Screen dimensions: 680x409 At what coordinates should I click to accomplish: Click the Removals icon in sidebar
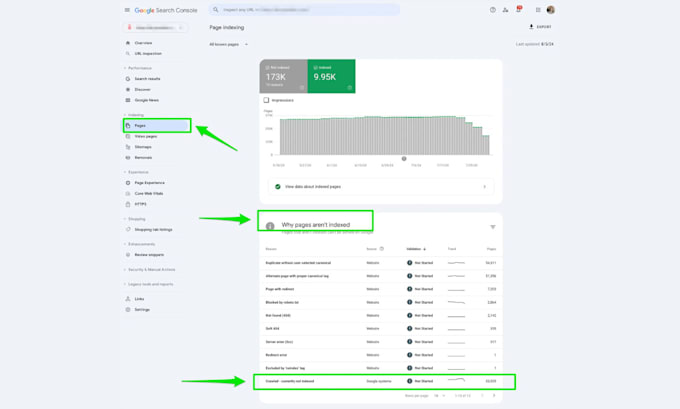point(128,157)
